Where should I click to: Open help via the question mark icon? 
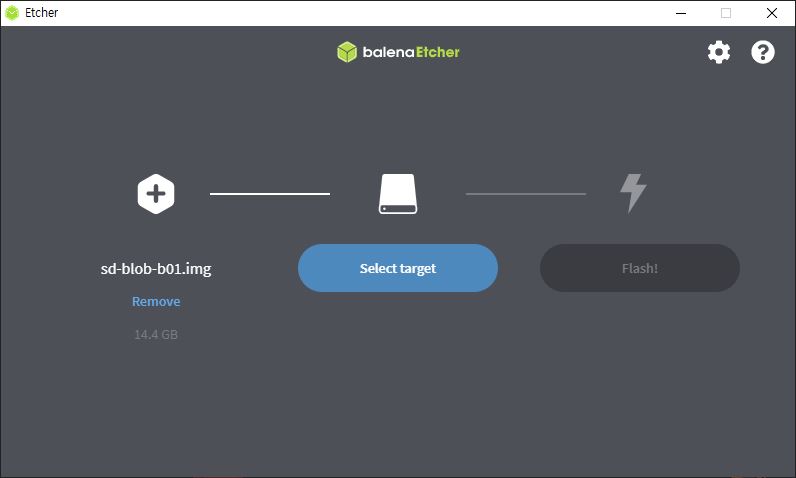(762, 52)
